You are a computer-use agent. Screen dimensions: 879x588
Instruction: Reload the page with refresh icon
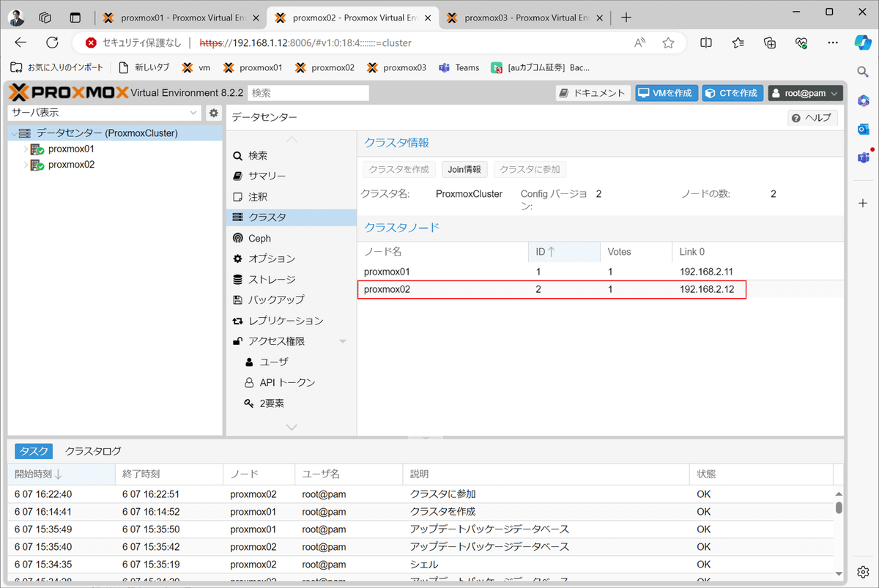point(52,43)
